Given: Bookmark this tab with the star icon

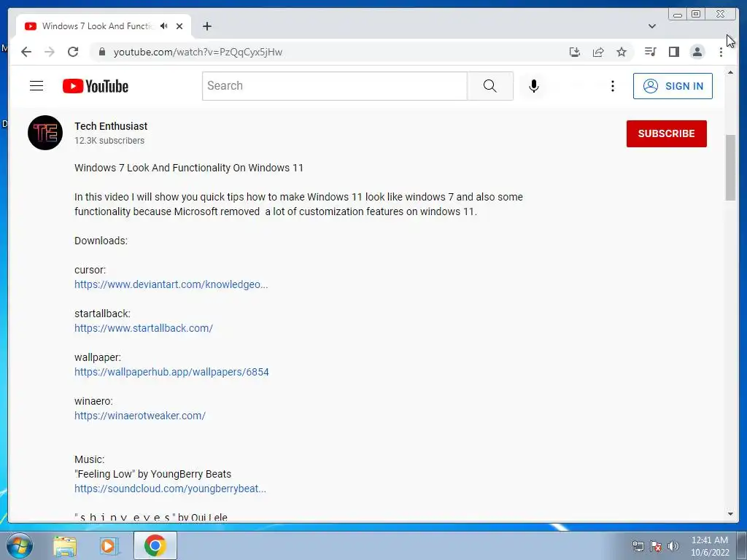Looking at the screenshot, I should [x=622, y=52].
